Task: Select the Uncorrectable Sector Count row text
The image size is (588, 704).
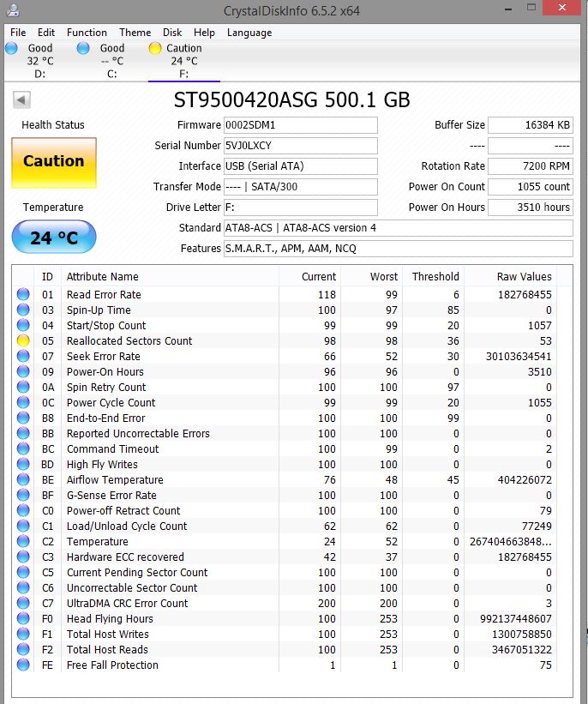Action: tap(132, 587)
